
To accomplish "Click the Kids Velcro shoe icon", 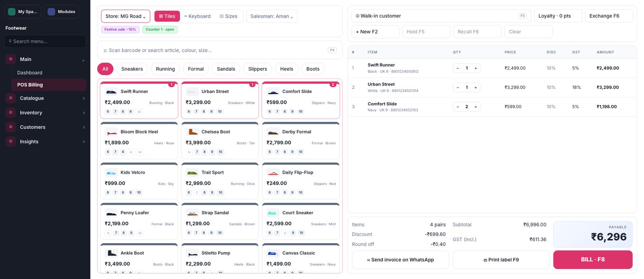I will 111,172.
